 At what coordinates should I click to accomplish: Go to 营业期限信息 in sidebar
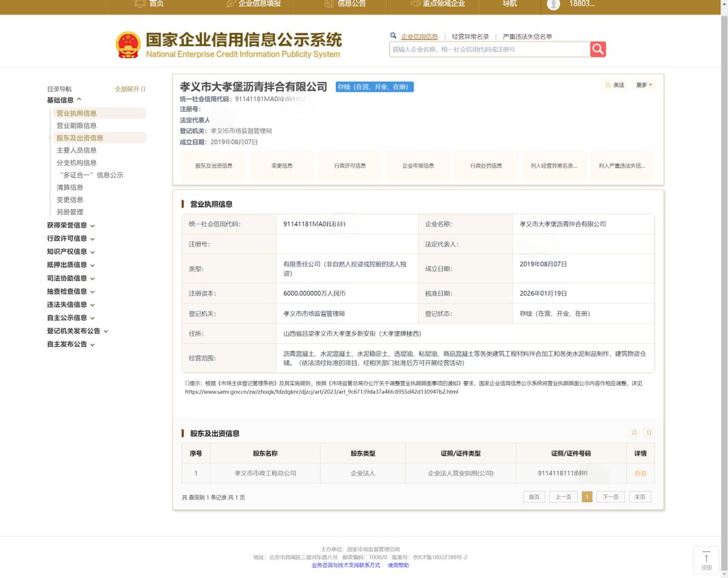pos(76,126)
